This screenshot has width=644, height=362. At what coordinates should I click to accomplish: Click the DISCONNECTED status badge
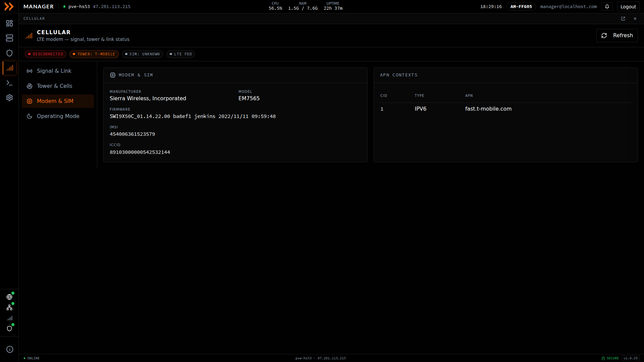[x=46, y=54]
